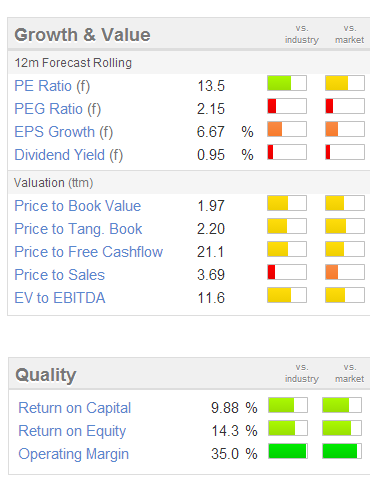The image size is (370, 487).
Task: Open the Operating Margin link
Action: [x=74, y=454]
